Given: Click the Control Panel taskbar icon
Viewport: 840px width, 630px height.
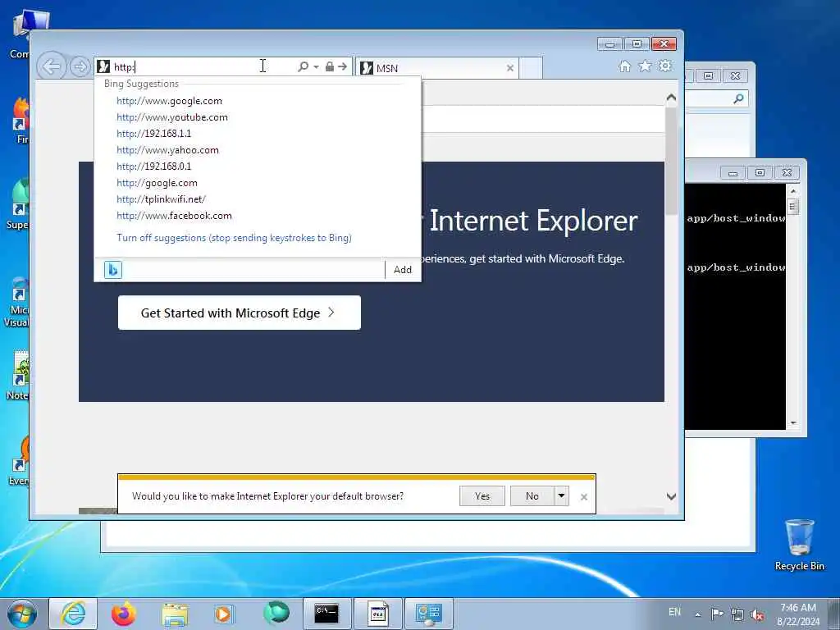Looking at the screenshot, I should 428,614.
